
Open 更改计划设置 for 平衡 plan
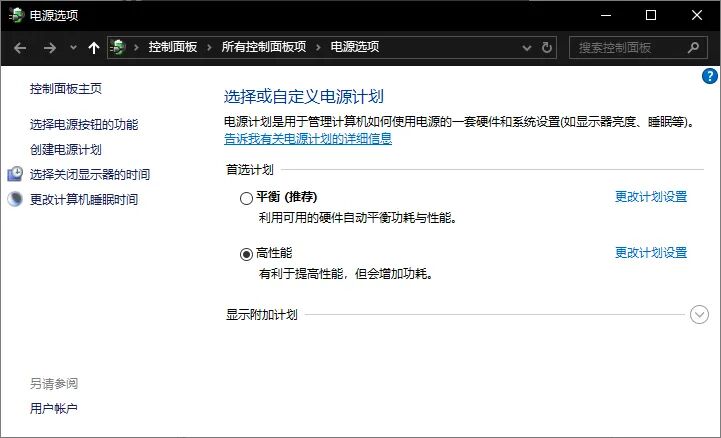coord(650,197)
